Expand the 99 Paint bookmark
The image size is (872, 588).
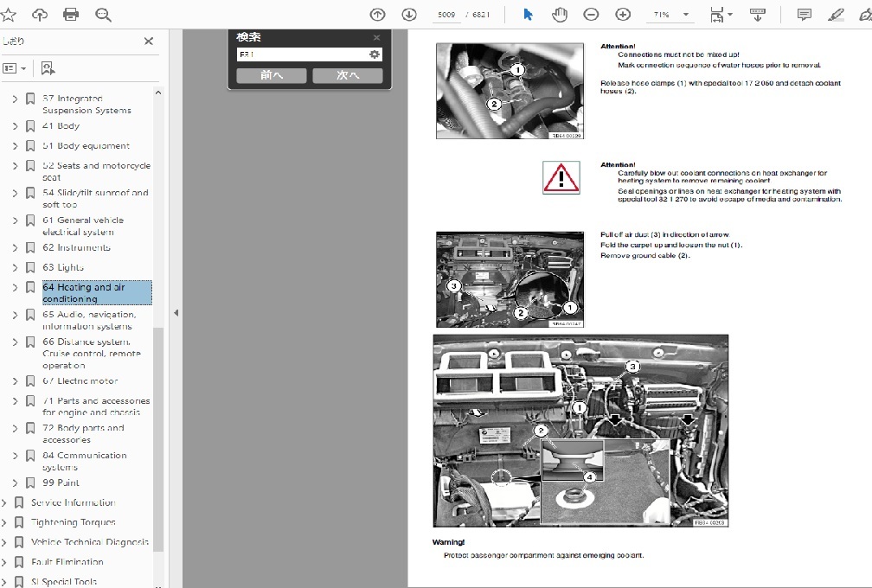point(15,483)
